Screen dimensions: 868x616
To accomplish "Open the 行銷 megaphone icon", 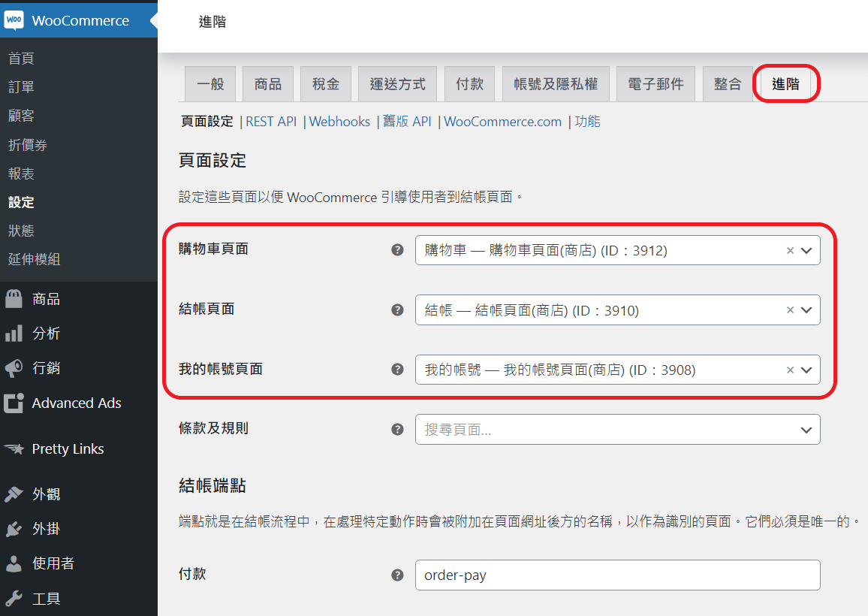I will (14, 368).
